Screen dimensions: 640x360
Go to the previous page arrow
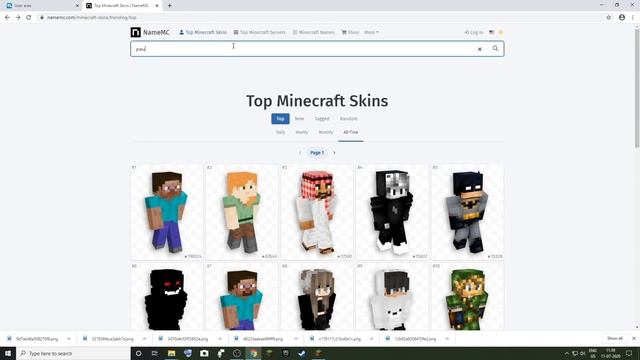(x=300, y=153)
